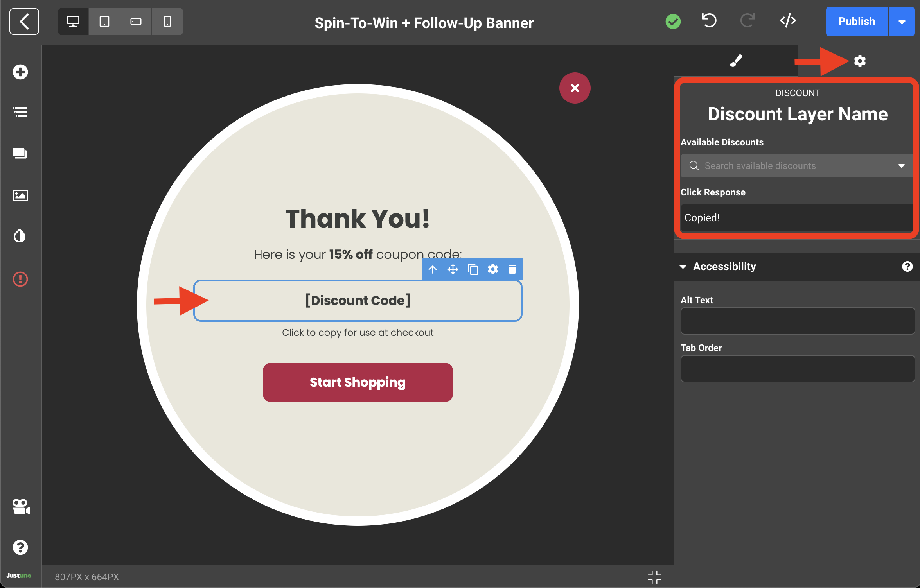This screenshot has height=588, width=920.
Task: Delete the Discount Code layer with trash icon
Action: [x=512, y=269]
